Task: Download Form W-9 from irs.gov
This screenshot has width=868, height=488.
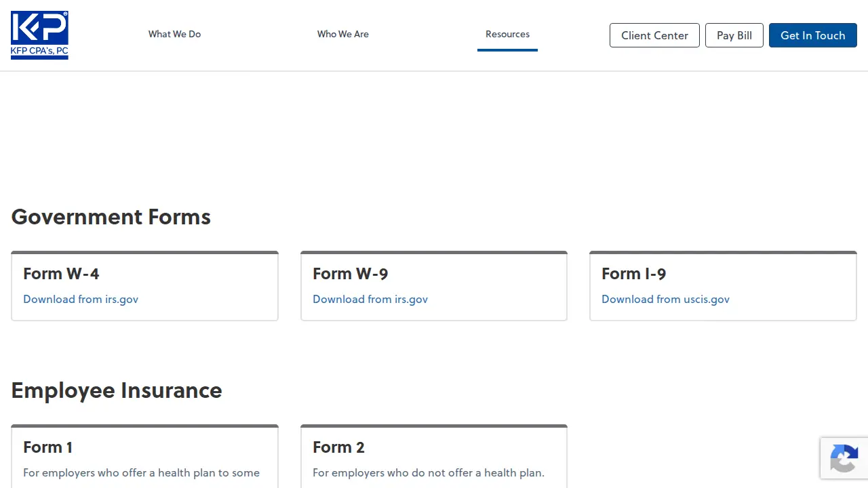Action: 370,299
